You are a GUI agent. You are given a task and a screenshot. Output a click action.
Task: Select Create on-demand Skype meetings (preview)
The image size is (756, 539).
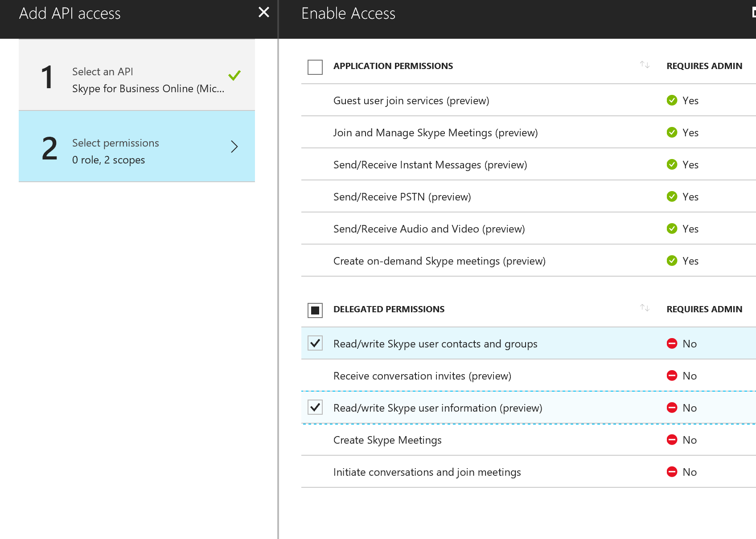(529, 261)
